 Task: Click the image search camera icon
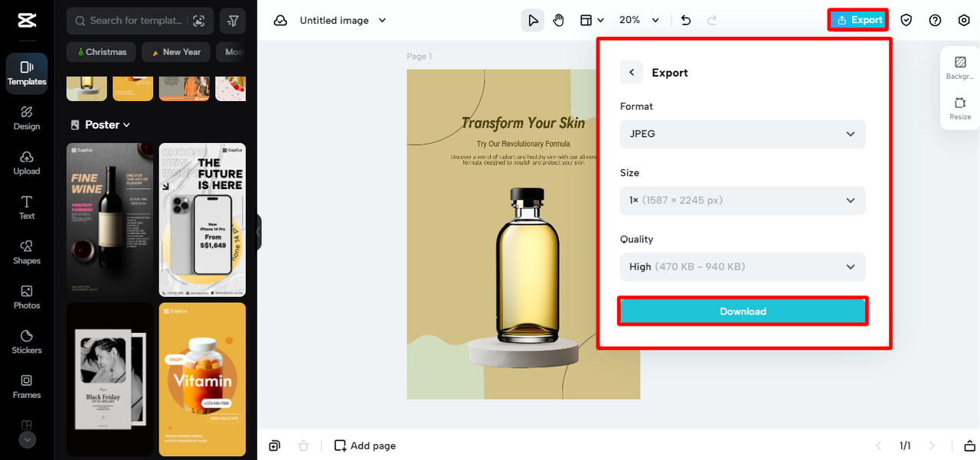click(199, 21)
